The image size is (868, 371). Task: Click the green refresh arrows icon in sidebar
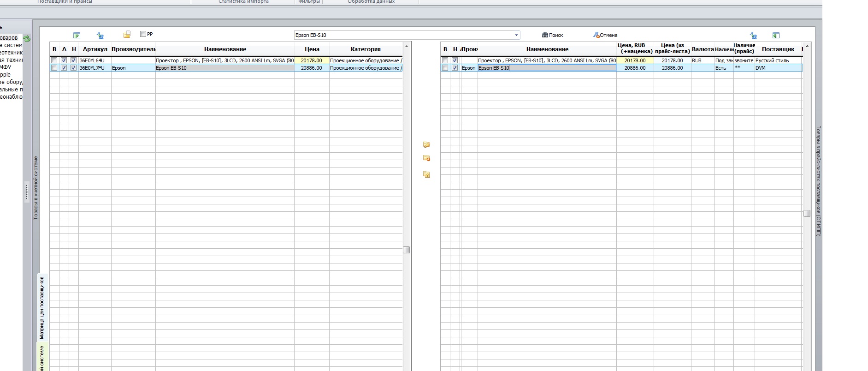[x=27, y=39]
